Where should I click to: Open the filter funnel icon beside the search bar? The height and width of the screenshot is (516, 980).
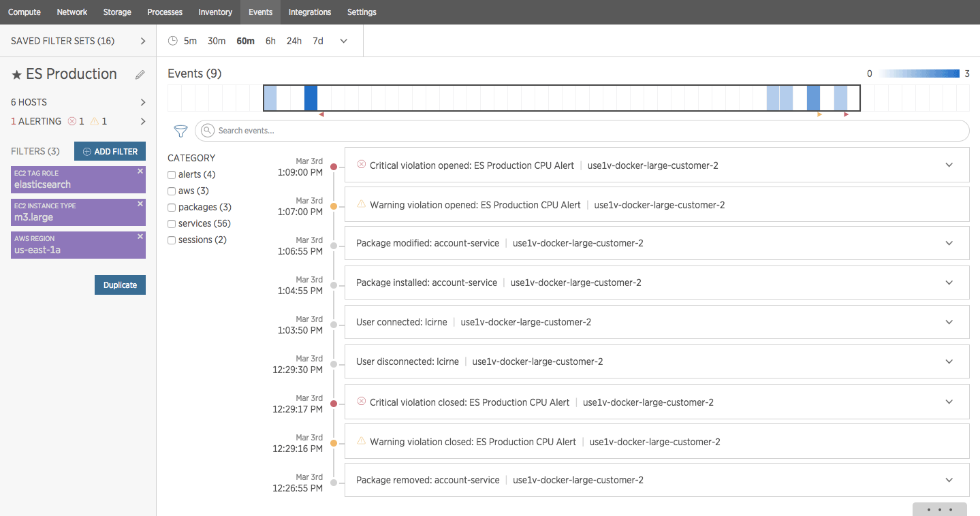point(180,131)
